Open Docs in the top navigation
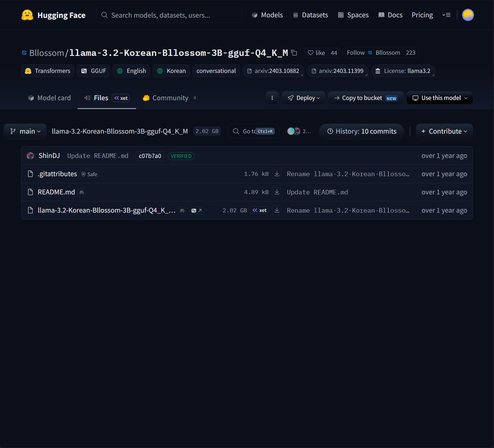The image size is (494, 448). [390, 15]
